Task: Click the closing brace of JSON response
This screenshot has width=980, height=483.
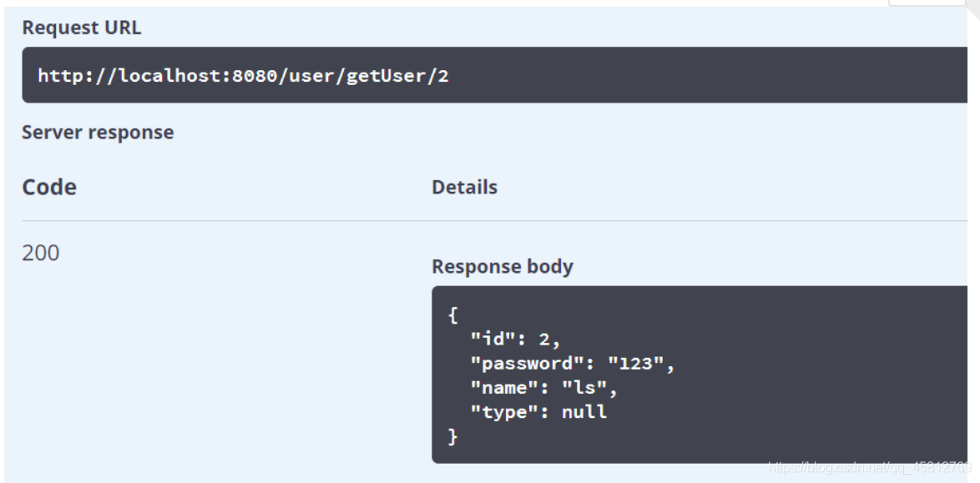Action: tap(452, 436)
